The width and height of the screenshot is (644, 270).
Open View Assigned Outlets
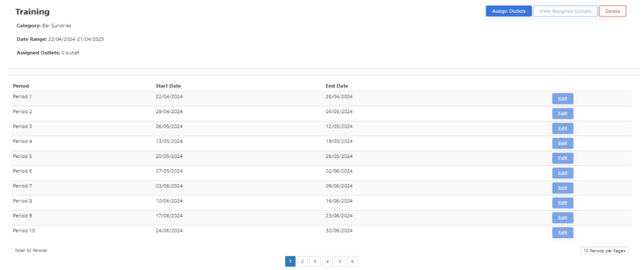click(x=565, y=11)
